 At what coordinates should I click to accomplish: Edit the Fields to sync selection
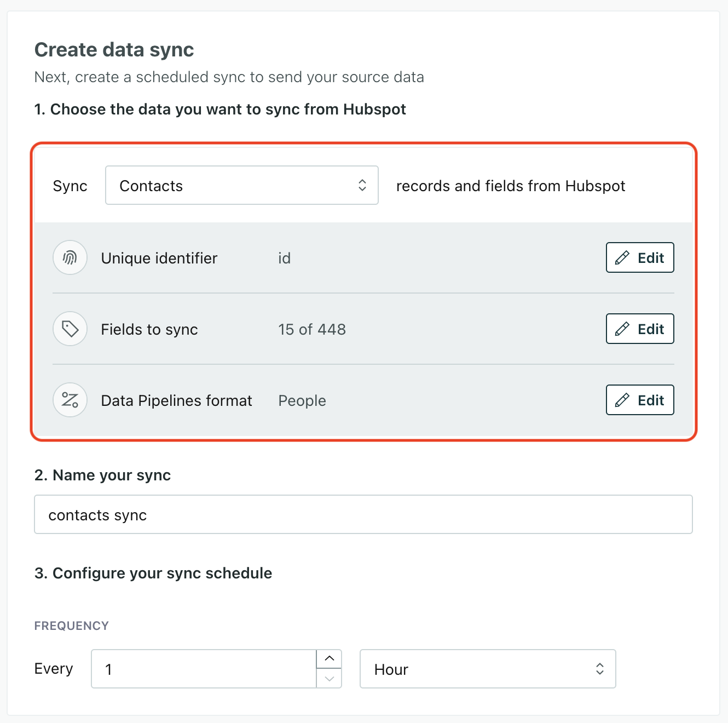coord(639,329)
